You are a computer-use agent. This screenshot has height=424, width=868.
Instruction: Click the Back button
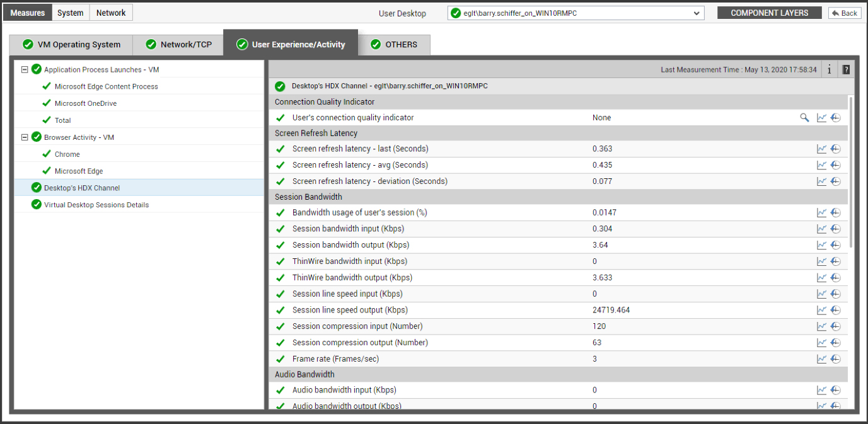click(844, 13)
